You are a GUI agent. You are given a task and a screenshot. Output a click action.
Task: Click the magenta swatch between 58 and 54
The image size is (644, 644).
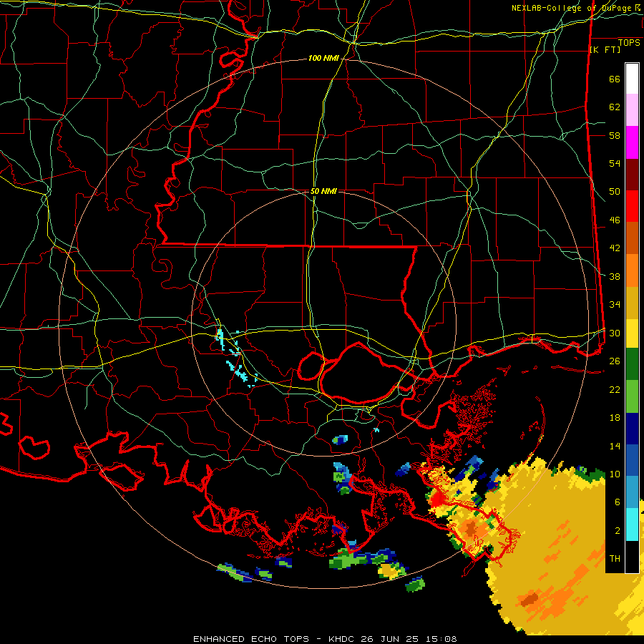tap(632, 142)
